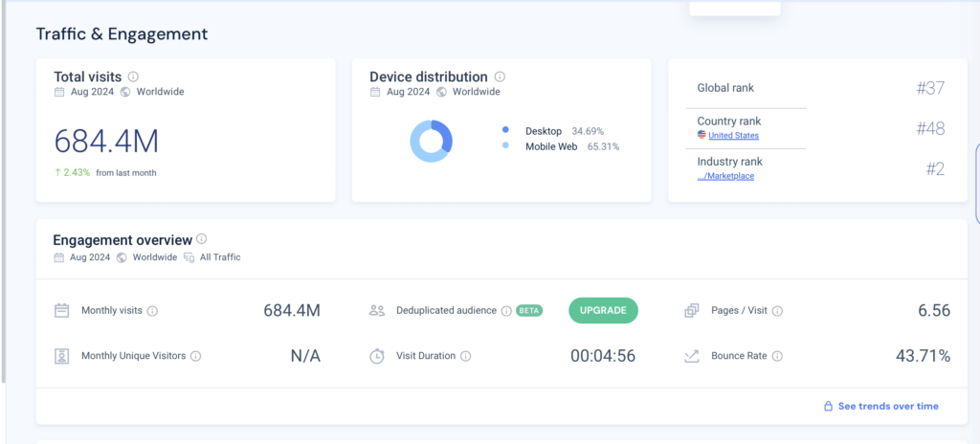Click Mobile Web 65.31% value

(603, 147)
